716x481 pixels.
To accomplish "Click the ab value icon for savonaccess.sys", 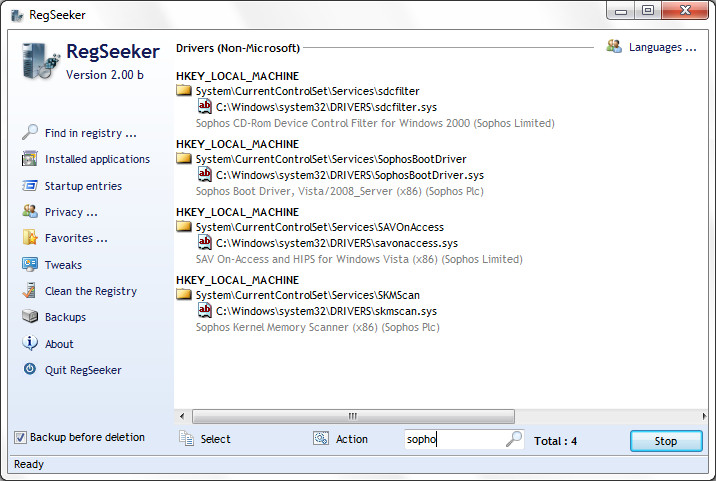I will pyautogui.click(x=205, y=243).
